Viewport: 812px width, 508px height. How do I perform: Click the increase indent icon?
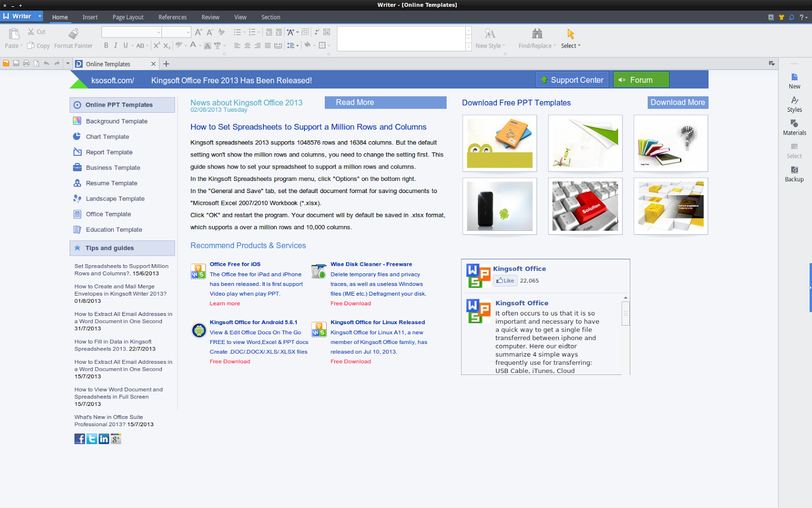coord(279,32)
